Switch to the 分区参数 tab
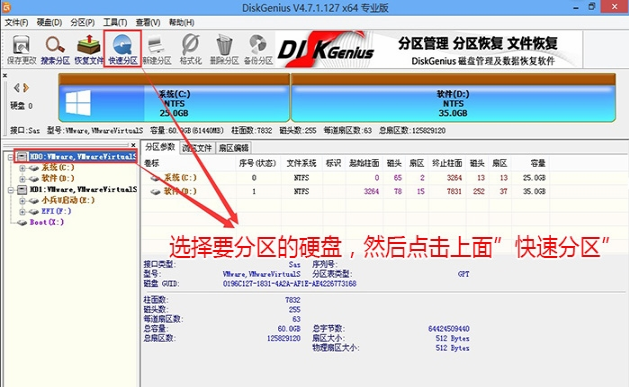629x387 pixels. click(x=160, y=147)
